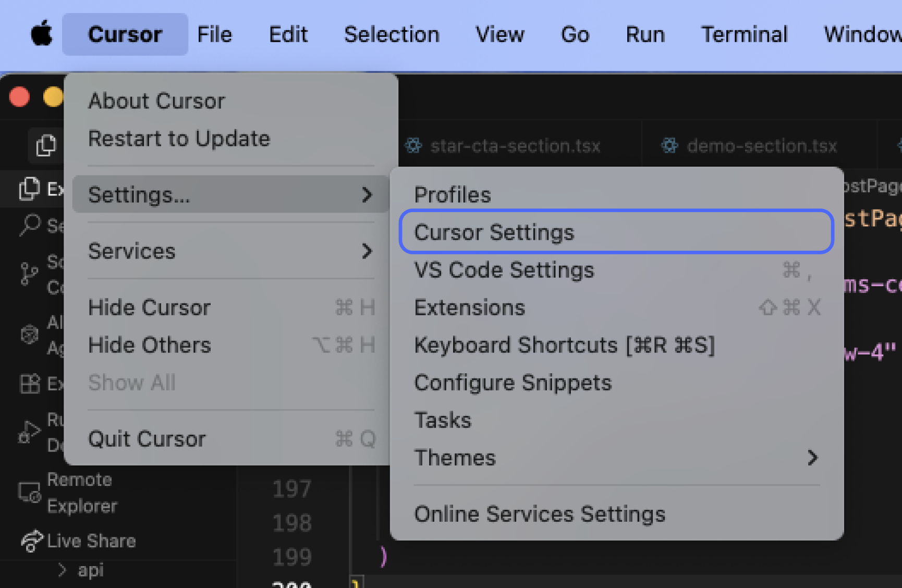Click Restart to Update
The height and width of the screenshot is (588, 902).
[x=179, y=139]
